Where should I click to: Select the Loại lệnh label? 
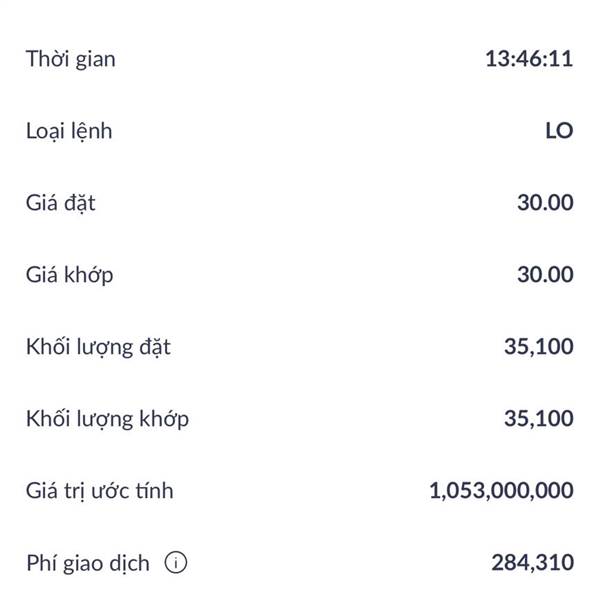pos(69,131)
